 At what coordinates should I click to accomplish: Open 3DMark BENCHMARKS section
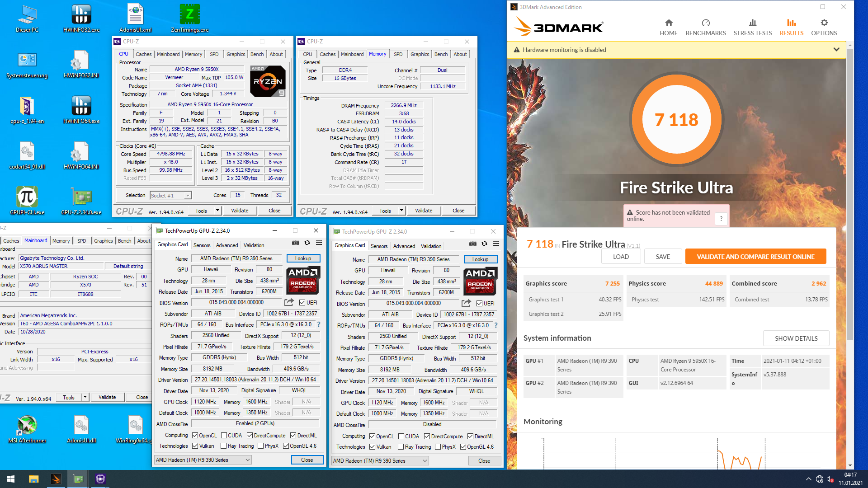tap(705, 27)
